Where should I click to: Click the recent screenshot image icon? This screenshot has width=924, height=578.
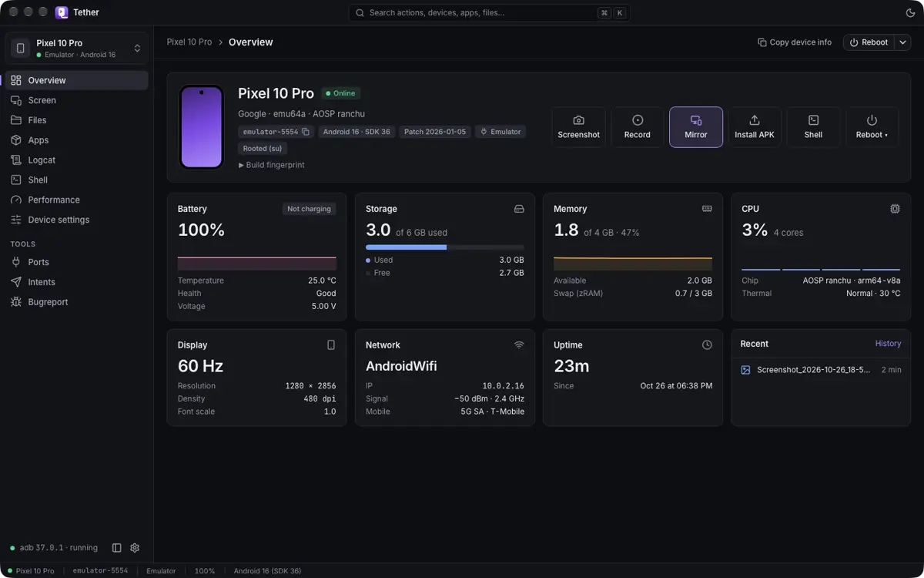pyautogui.click(x=745, y=370)
